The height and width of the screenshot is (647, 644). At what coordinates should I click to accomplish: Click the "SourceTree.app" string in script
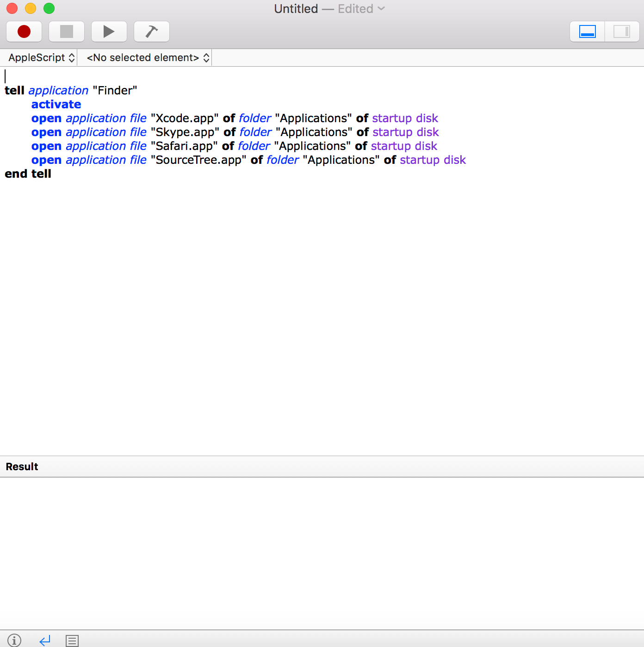pos(198,160)
